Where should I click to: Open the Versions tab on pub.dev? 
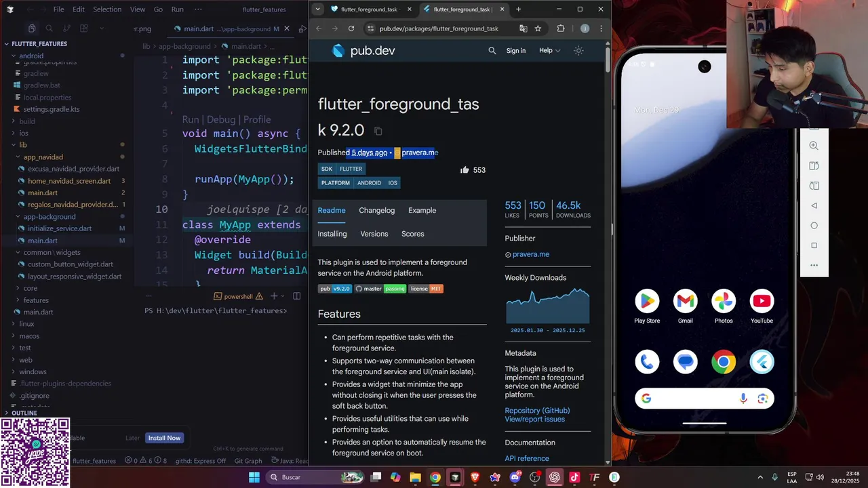(x=374, y=234)
